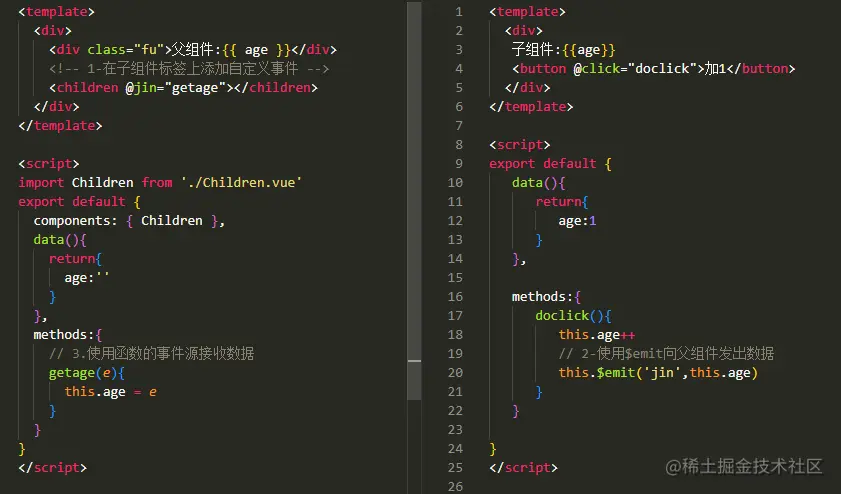Click the methods:{ text on line 16
Screen dimensions: 841x494
coord(546,297)
